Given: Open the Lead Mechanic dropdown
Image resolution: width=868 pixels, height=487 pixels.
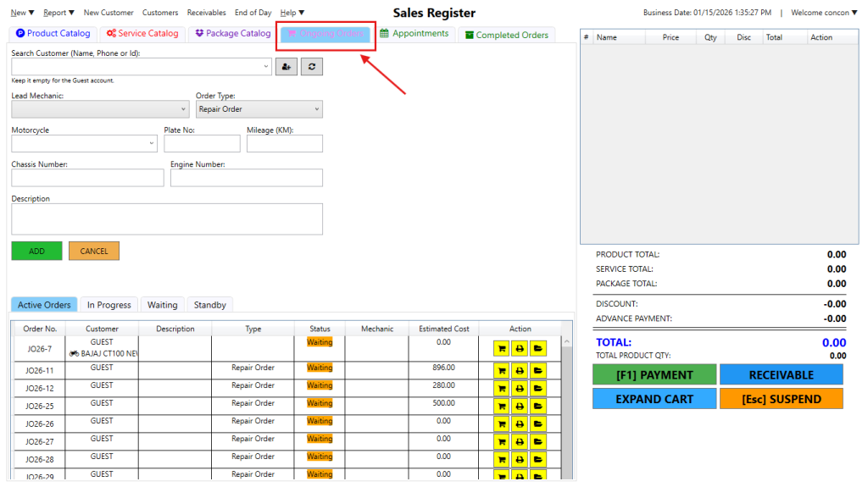Looking at the screenshot, I should (184, 109).
